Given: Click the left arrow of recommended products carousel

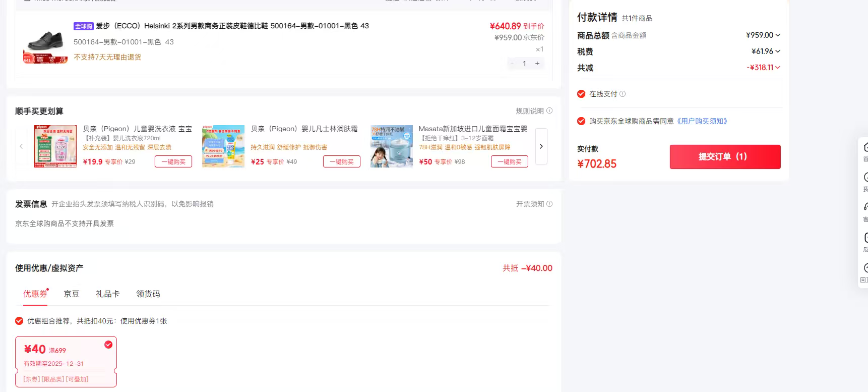Looking at the screenshot, I should (21, 146).
